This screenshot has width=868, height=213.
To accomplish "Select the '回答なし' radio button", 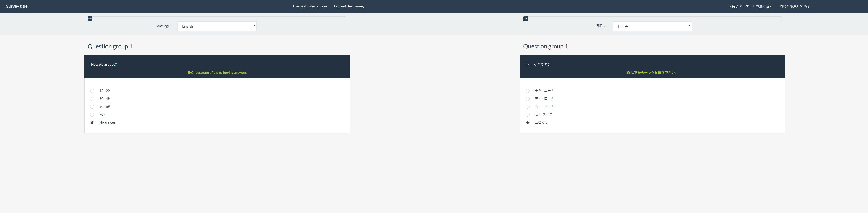I will (x=528, y=122).
